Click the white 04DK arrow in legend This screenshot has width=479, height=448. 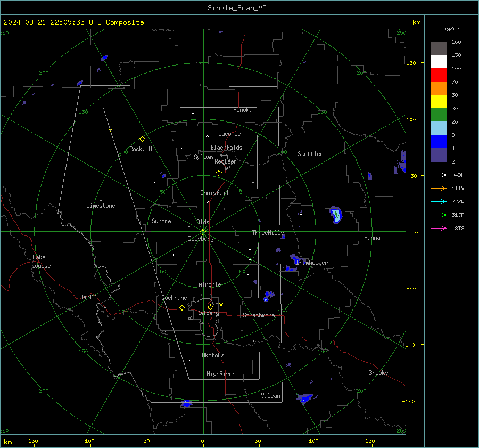tap(439, 175)
